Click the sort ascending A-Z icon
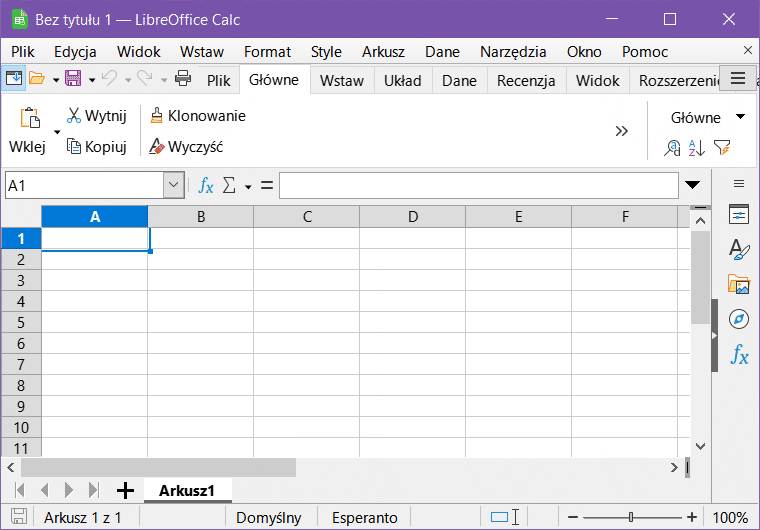 click(698, 147)
